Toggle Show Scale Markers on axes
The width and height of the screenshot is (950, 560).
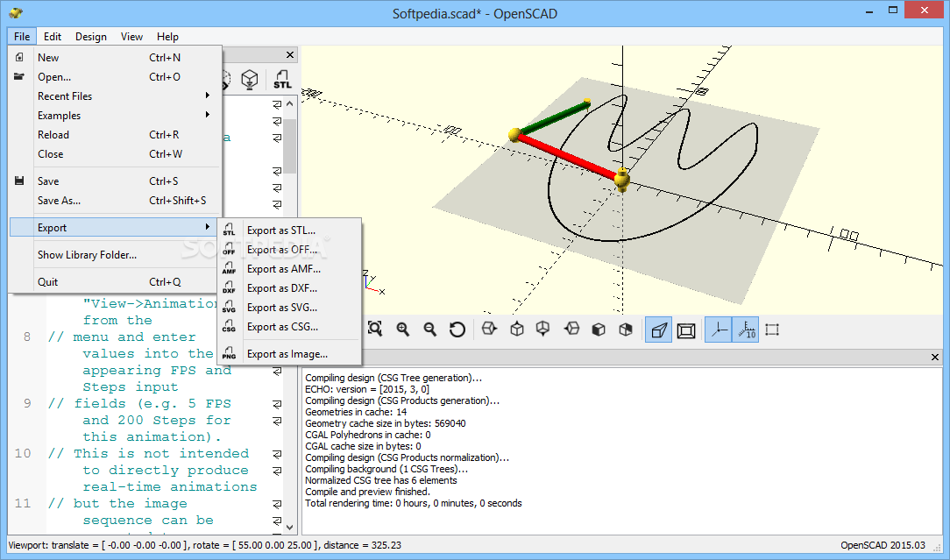point(746,330)
